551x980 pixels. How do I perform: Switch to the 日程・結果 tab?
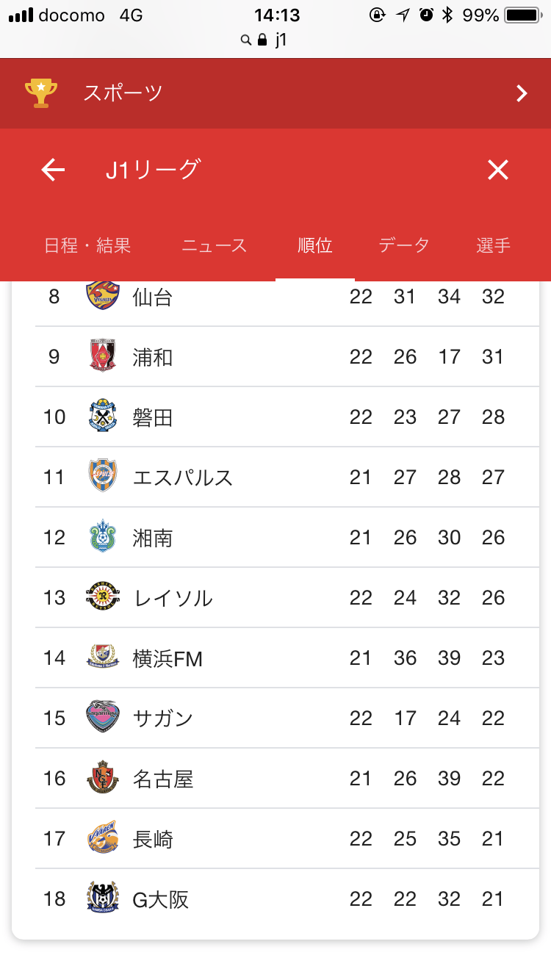coord(87,245)
